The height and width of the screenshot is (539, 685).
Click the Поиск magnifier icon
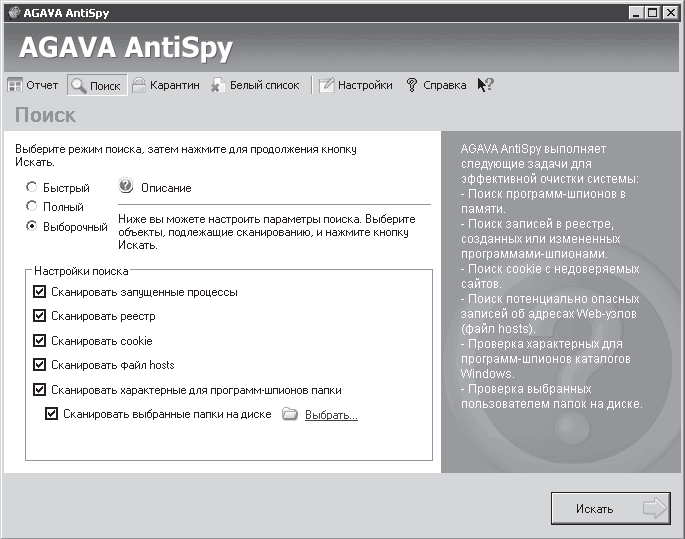coord(78,86)
